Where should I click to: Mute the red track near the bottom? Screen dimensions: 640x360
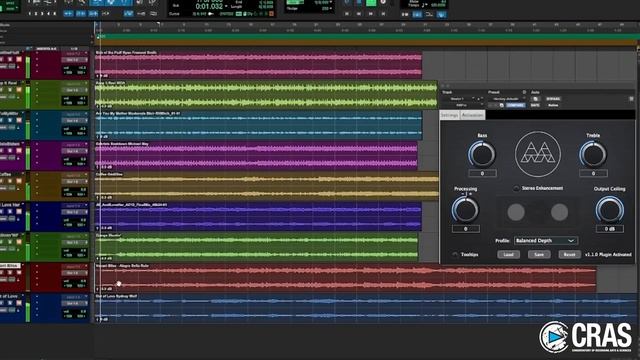[19, 273]
